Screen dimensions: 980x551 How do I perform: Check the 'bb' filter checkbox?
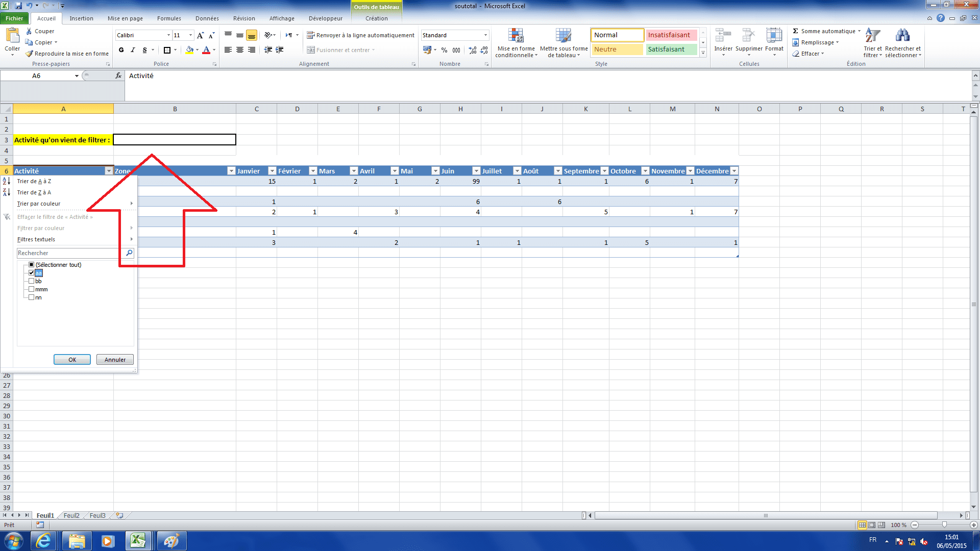tap(32, 281)
